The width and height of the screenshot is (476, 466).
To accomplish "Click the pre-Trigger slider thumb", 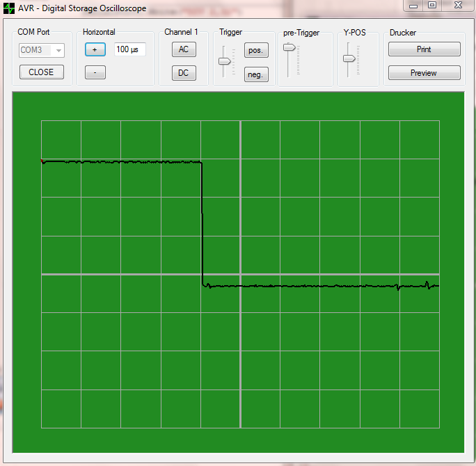I will coord(289,47).
